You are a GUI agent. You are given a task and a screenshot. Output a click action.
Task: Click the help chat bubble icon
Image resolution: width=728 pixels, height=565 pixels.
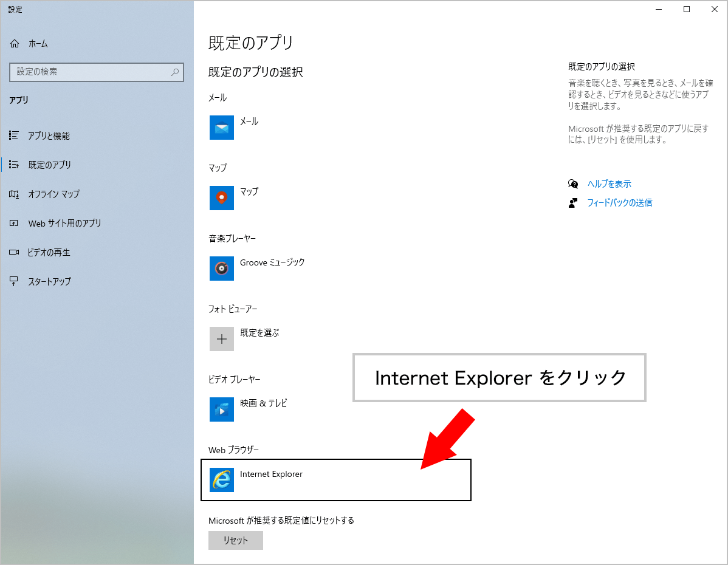coord(573,184)
